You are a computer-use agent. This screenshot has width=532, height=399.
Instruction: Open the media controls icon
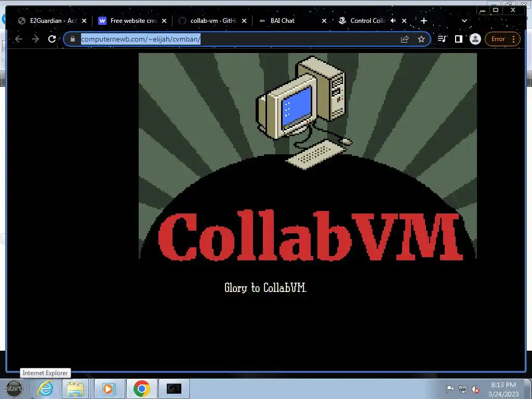tap(442, 39)
